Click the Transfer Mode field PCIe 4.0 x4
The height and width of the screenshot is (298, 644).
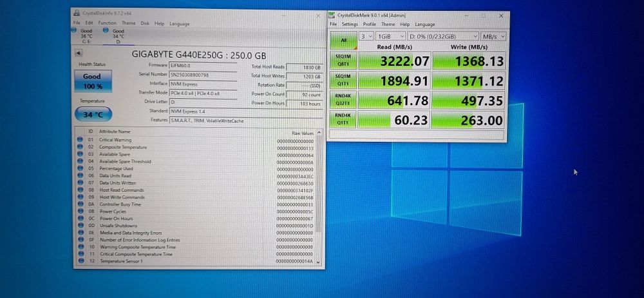(x=203, y=93)
